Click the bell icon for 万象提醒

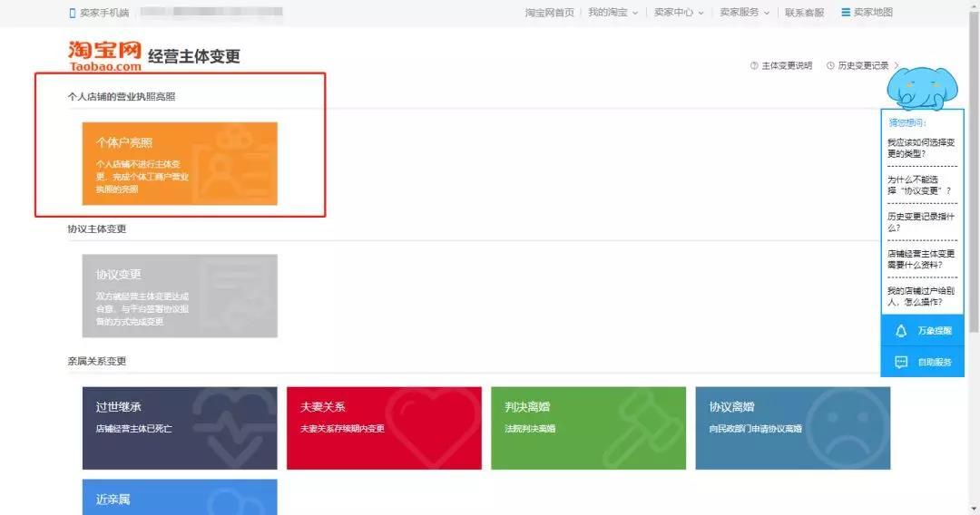tap(901, 331)
